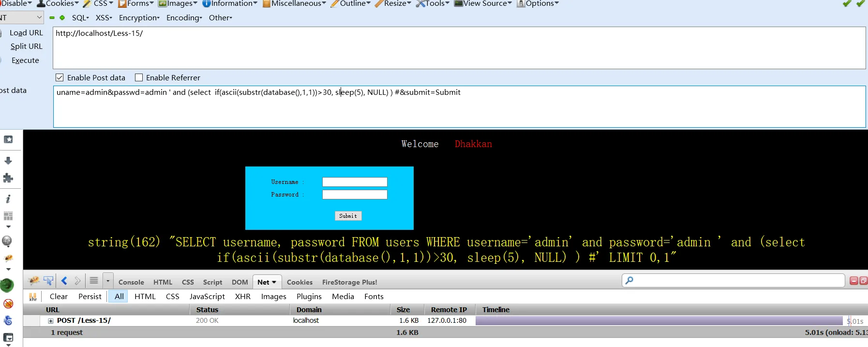Click the italic 'i' info icon in sidebar
Image resolution: width=868 pixels, height=347 pixels.
click(8, 199)
